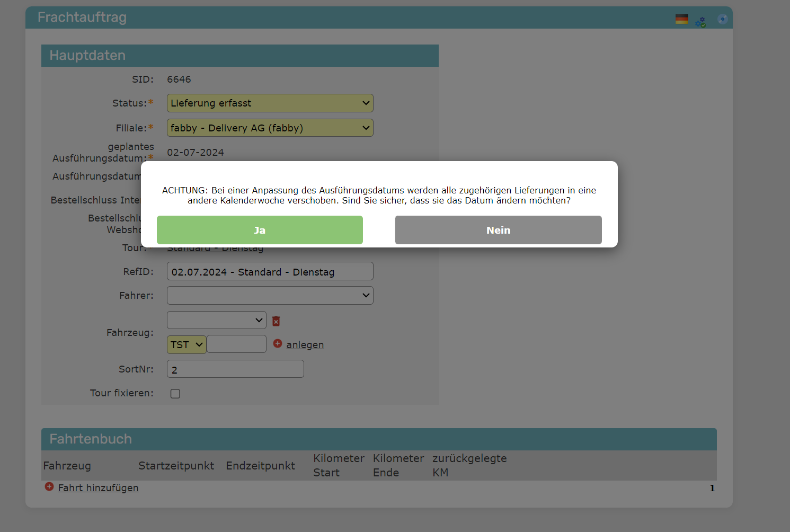This screenshot has height=532, width=790.
Task: Click the red delete icon beside Fahrzeug
Action: coord(276,321)
